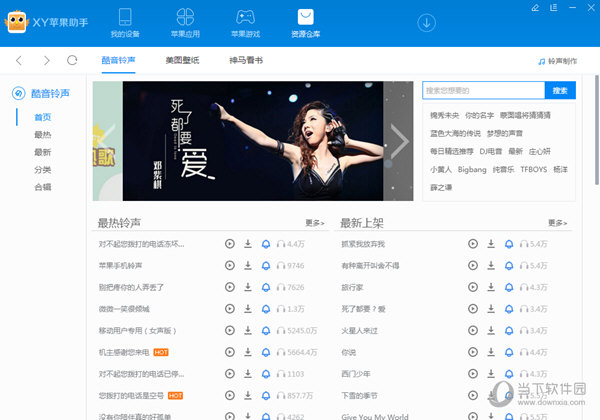600x420 pixels.
Task: Download 微微一笑很倾城 ringtone
Action: [x=248, y=309]
